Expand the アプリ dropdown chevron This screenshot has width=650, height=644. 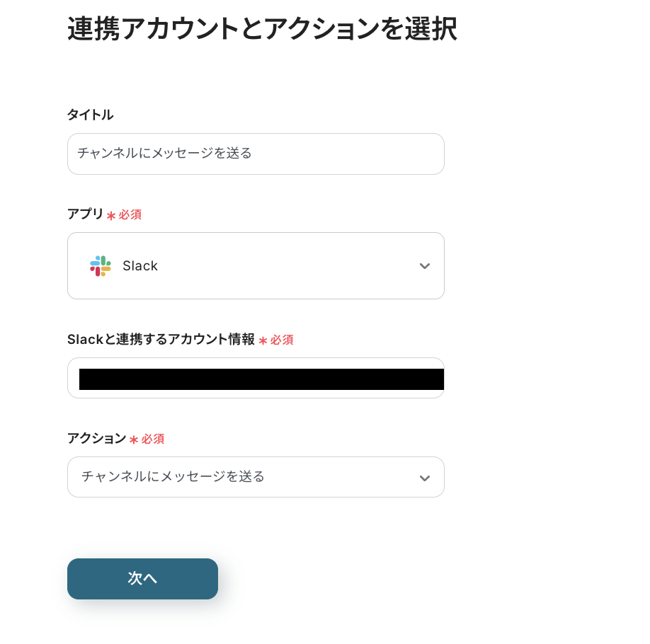coord(425,266)
